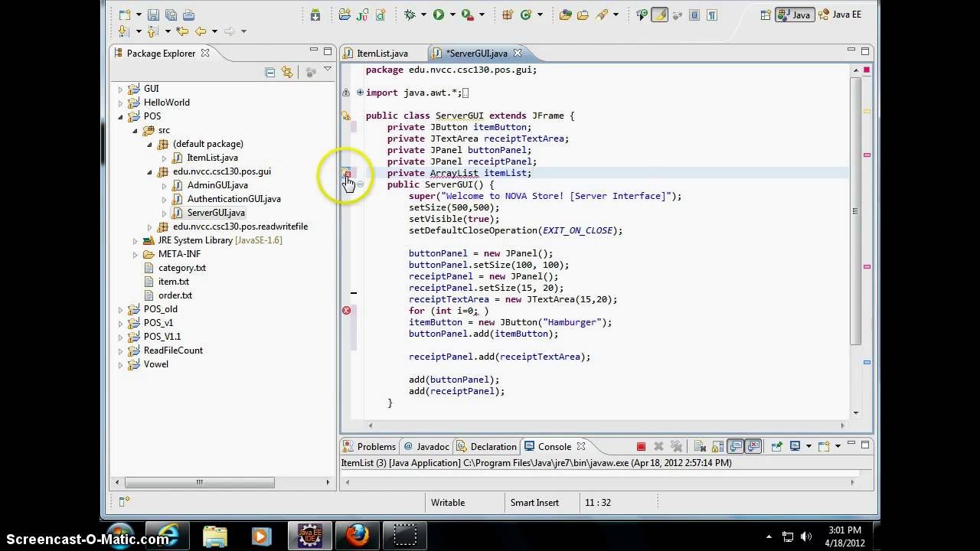Open the Run button dropdown arrow

[x=452, y=15]
